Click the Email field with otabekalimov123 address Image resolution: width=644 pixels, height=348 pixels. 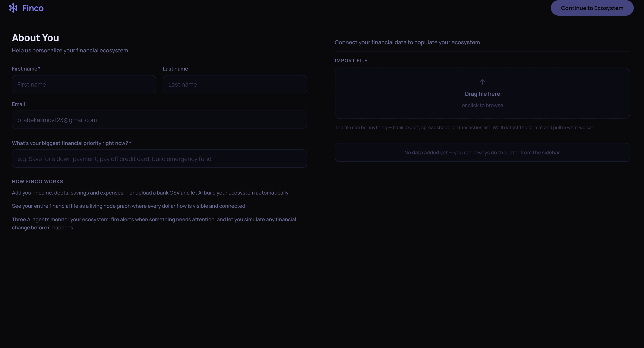tap(159, 120)
